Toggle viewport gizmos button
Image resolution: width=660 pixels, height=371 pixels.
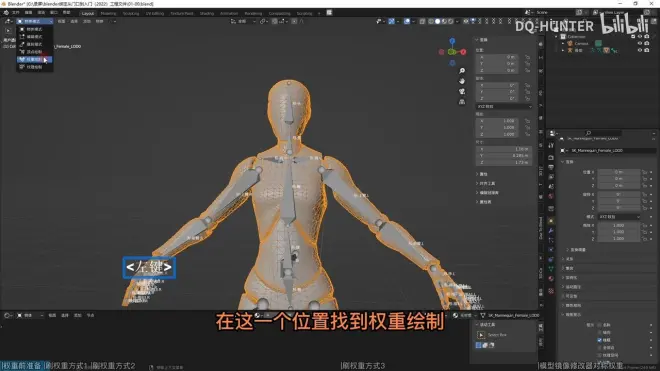tap(391, 21)
